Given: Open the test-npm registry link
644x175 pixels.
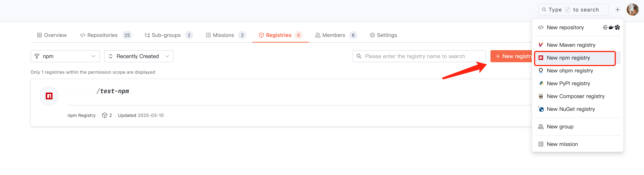Looking at the screenshot, I should [114, 91].
